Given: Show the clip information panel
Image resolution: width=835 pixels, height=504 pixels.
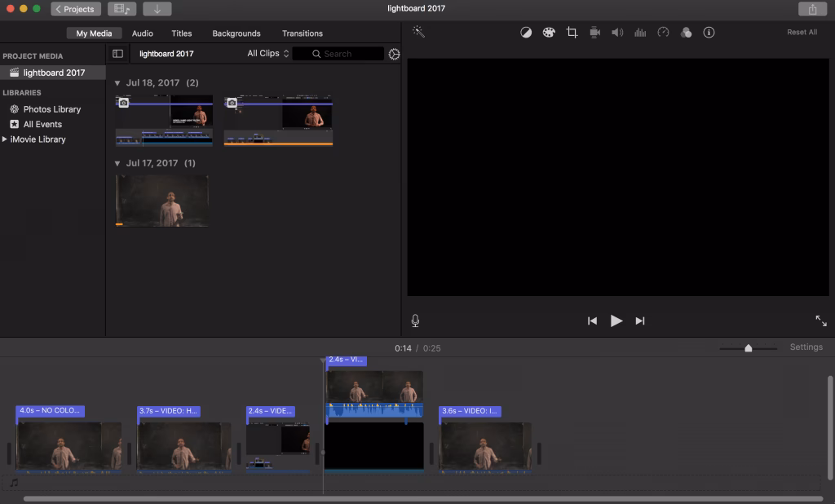Looking at the screenshot, I should tap(709, 32).
